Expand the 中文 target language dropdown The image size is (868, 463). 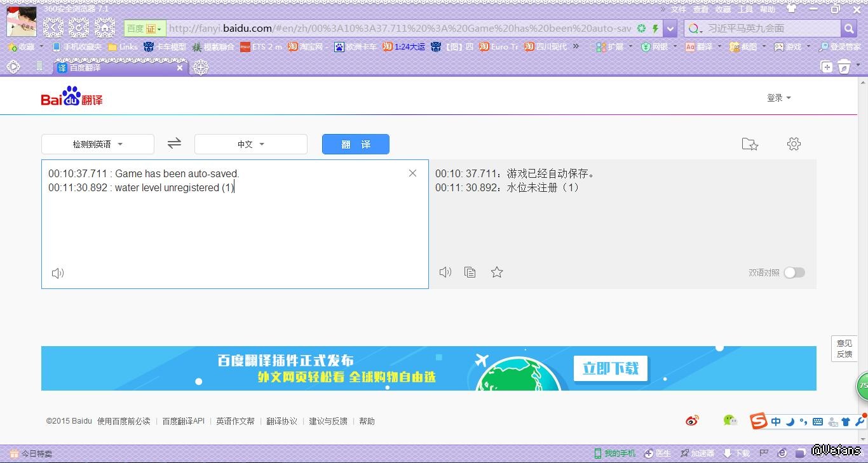[251, 144]
